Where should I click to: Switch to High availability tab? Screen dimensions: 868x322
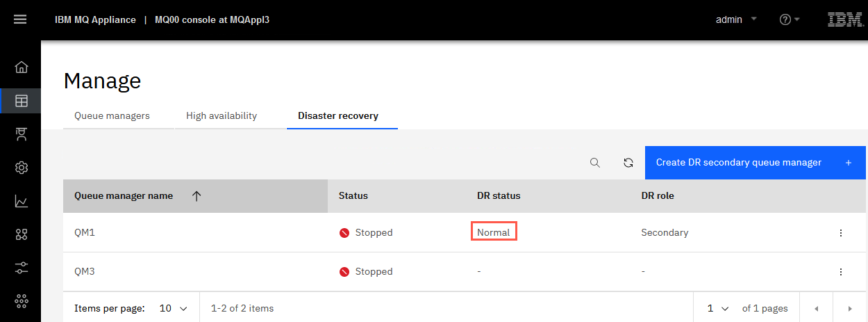(x=222, y=116)
